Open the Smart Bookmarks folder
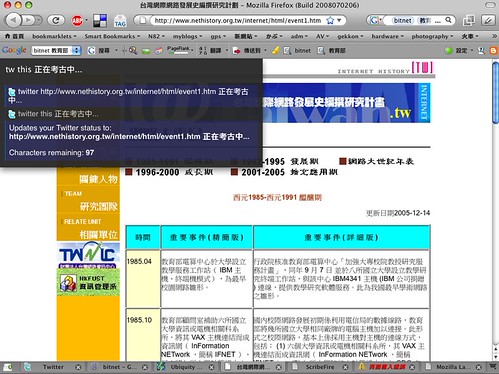499x374 pixels. (x=112, y=36)
